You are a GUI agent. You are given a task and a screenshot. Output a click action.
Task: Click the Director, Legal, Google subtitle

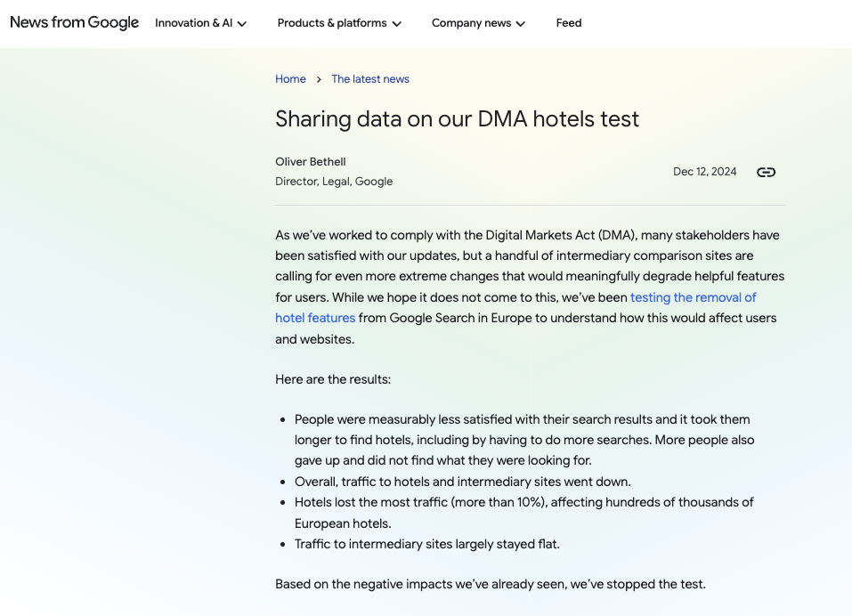[334, 182]
